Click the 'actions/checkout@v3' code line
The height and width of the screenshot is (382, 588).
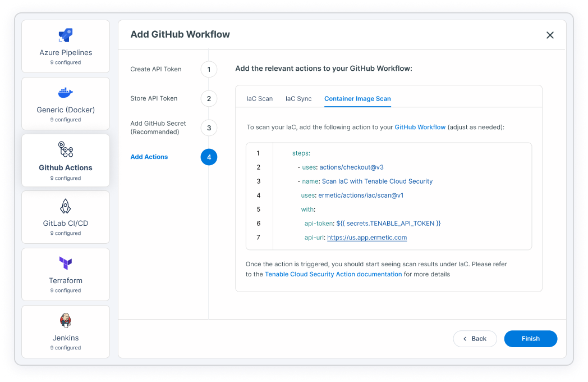[341, 167]
